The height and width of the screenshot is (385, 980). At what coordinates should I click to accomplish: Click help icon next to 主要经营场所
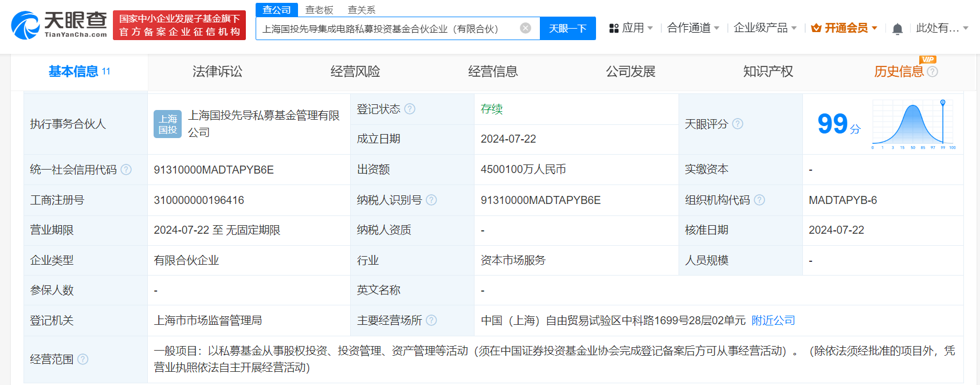(x=432, y=320)
